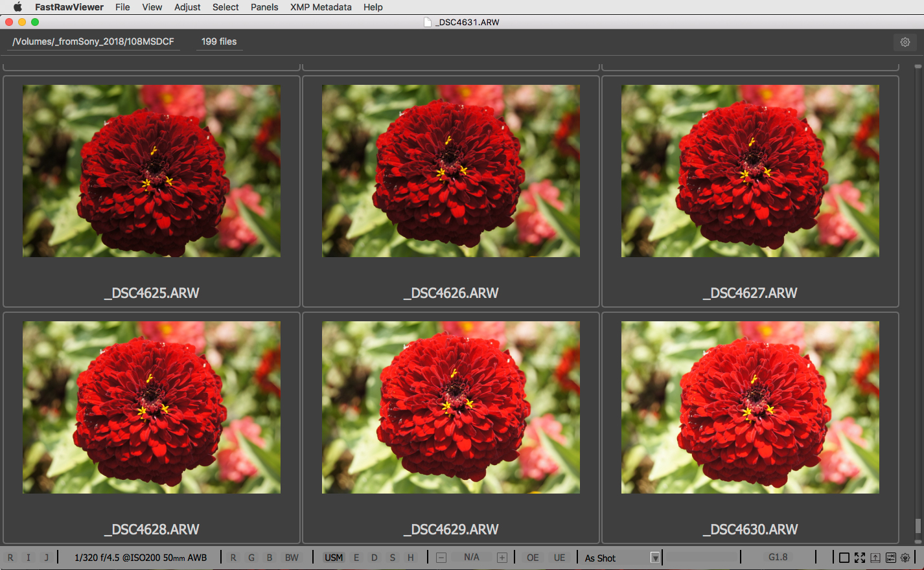924x570 pixels.
Task: Click the swap arrows icon in status bar
Action: pyautogui.click(x=890, y=558)
